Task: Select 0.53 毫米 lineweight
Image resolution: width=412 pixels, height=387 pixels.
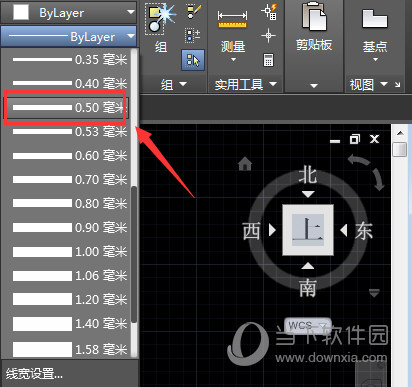Action: click(x=70, y=131)
